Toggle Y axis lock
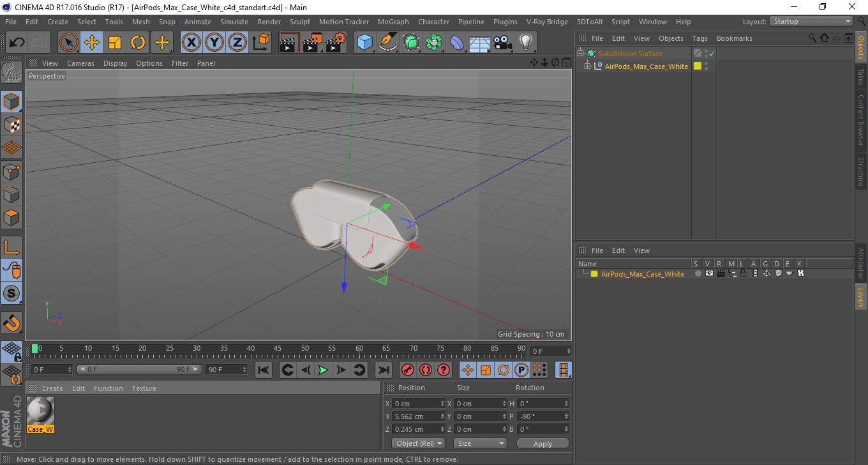Image resolution: width=868 pixels, height=465 pixels. tap(214, 43)
